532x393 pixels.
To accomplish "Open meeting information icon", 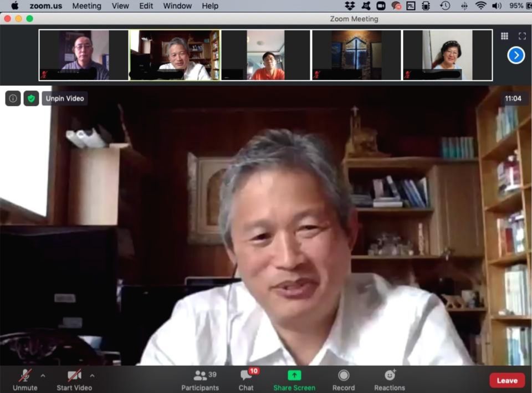I will click(13, 99).
